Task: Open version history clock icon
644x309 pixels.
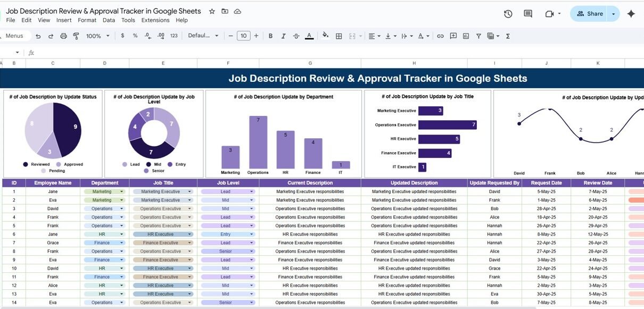Action: pyautogui.click(x=508, y=14)
